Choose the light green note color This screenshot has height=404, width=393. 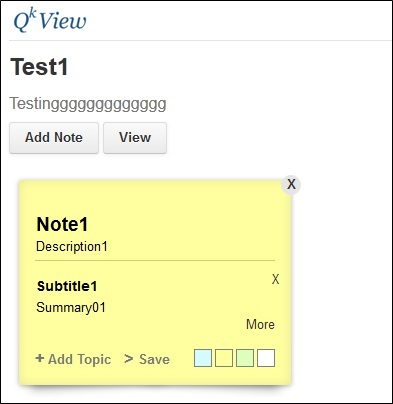[245, 358]
